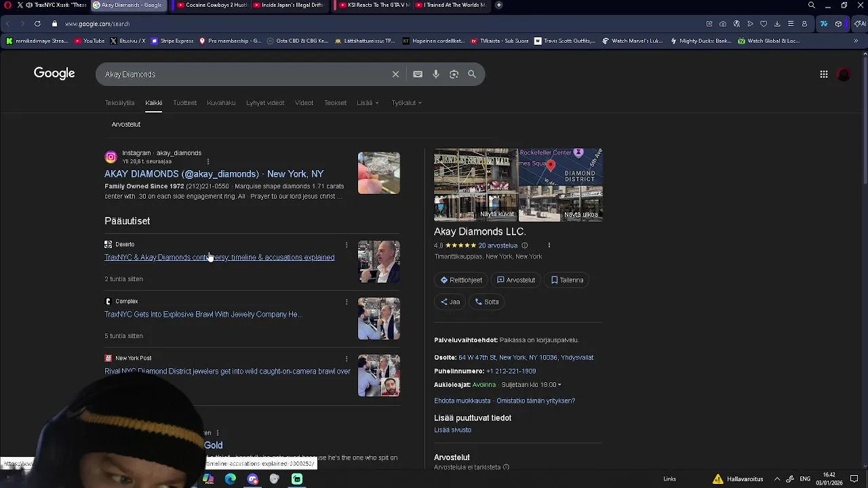Open three-dot menu for the Dexerto article
This screenshot has width=868, height=488.
tap(347, 245)
